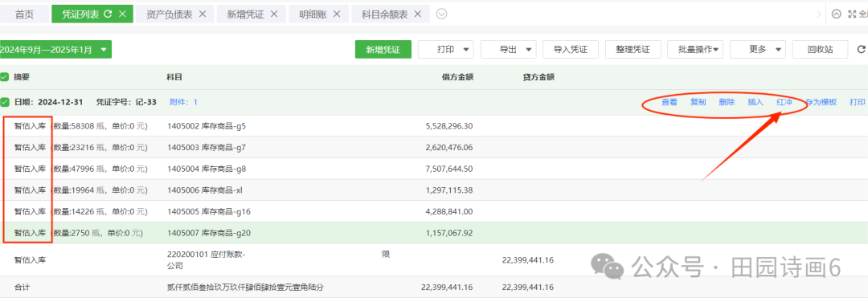
Task: Open the 批量操作 dropdown menu
Action: (695, 49)
